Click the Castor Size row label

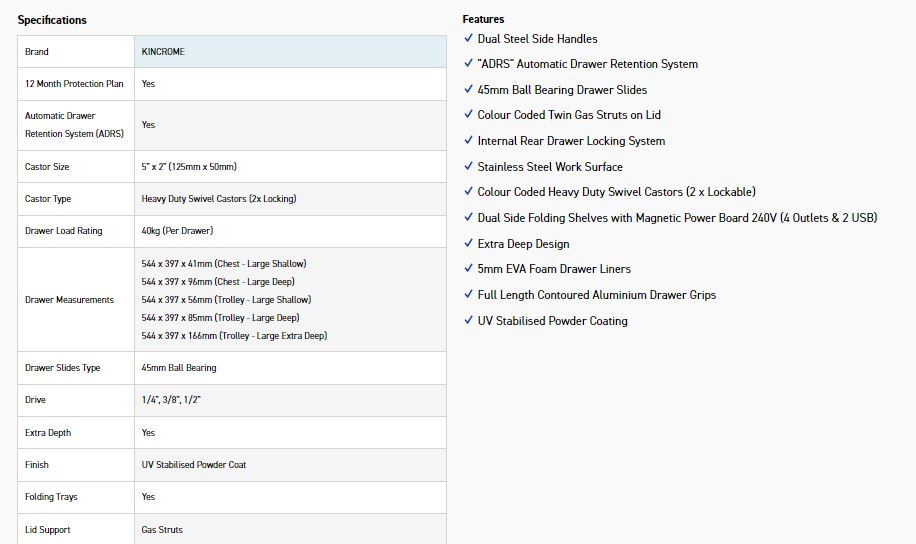[x=47, y=167]
